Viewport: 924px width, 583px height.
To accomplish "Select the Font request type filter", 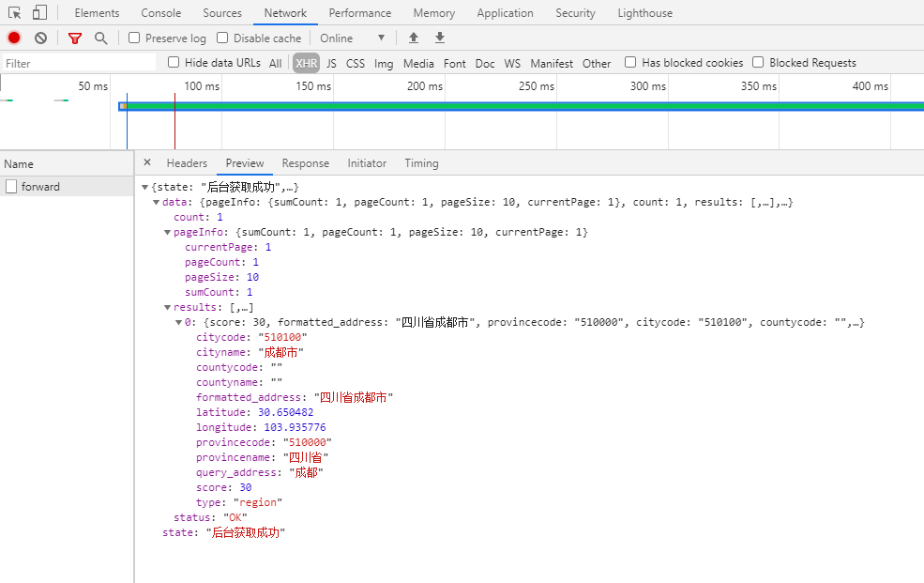I will (x=454, y=63).
